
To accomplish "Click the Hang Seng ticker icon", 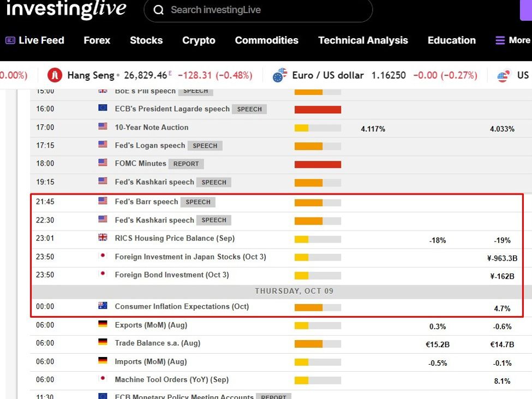I will (x=55, y=75).
